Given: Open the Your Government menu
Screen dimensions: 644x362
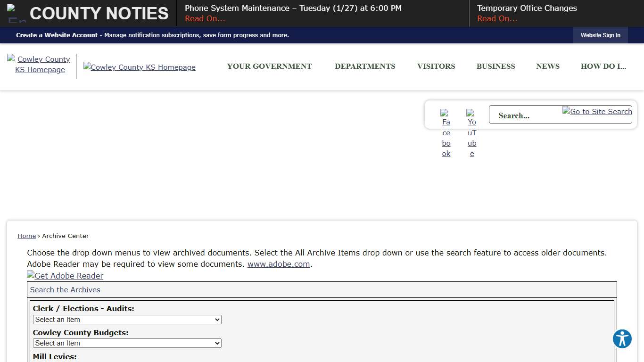Looking at the screenshot, I should point(269,66).
